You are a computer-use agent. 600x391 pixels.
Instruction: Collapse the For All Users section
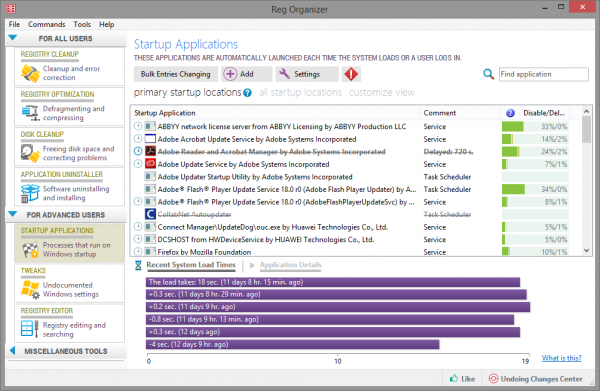tap(13, 38)
